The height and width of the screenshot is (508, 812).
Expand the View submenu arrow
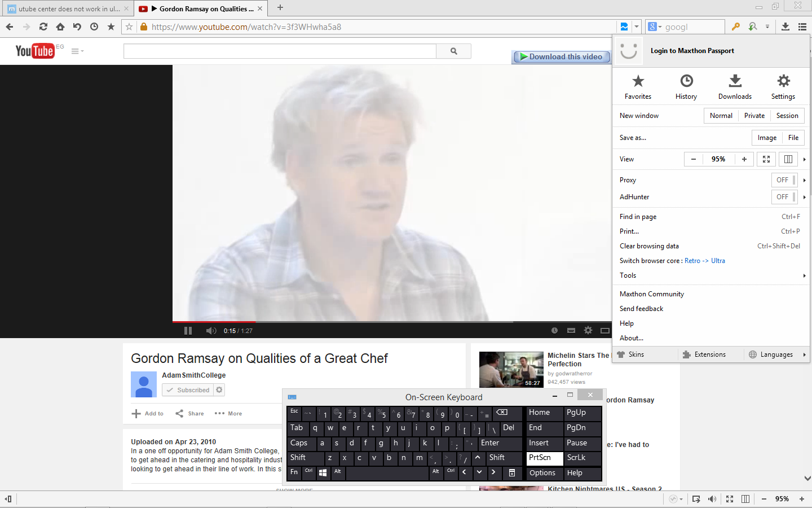804,159
